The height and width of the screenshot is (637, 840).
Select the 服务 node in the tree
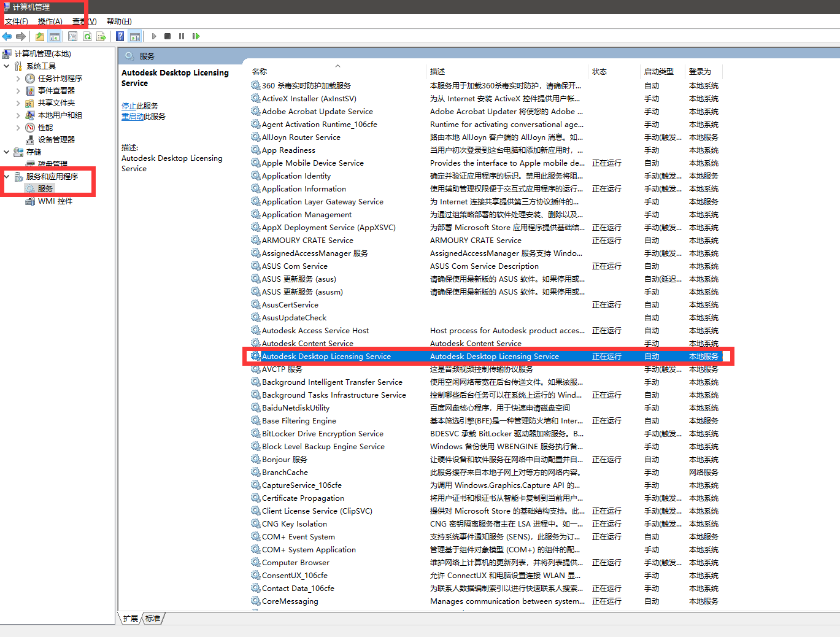pos(45,189)
